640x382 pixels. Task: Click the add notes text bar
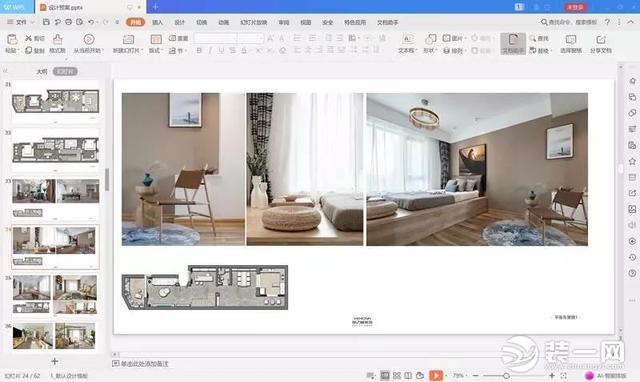tap(140, 364)
